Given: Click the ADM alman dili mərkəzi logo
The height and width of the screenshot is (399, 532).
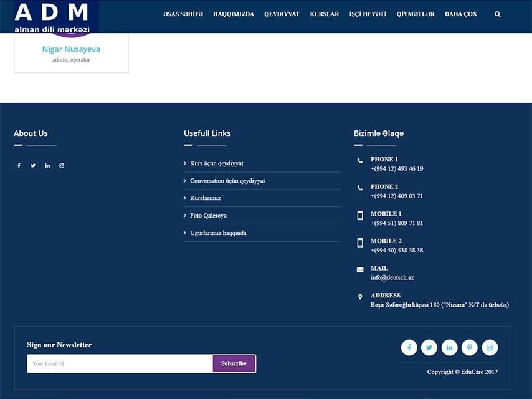Looking at the screenshot, I should (x=52, y=17).
